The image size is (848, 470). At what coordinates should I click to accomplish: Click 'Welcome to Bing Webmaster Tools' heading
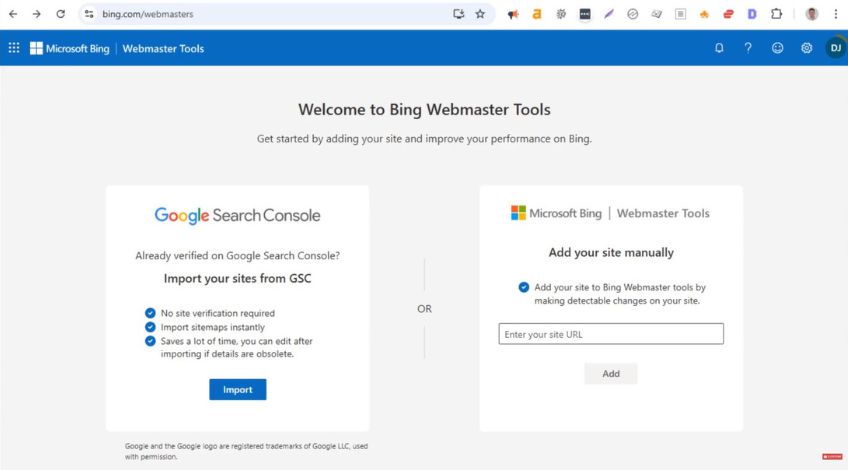coord(425,110)
